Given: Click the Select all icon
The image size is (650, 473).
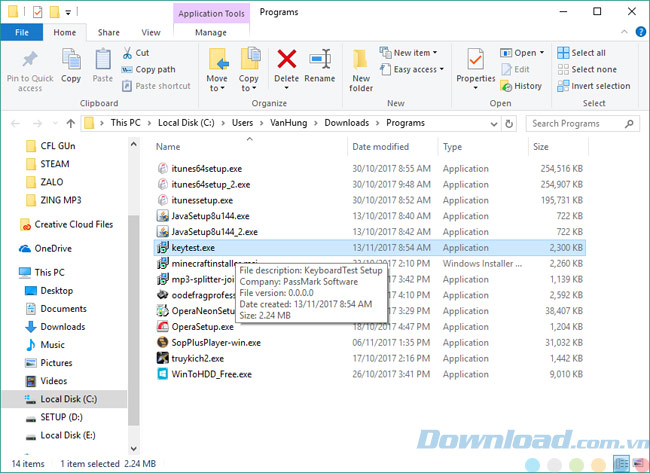Looking at the screenshot, I should tap(563, 53).
